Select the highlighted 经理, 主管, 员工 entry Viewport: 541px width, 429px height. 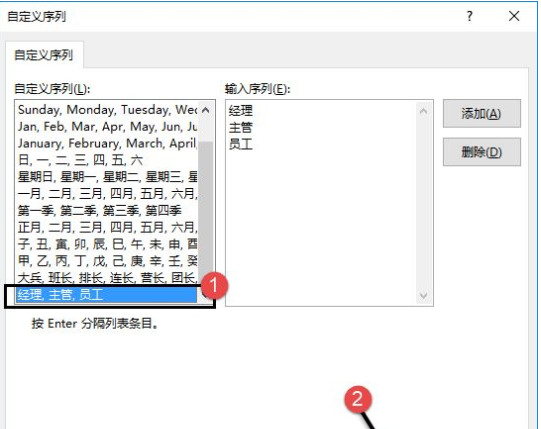106,295
